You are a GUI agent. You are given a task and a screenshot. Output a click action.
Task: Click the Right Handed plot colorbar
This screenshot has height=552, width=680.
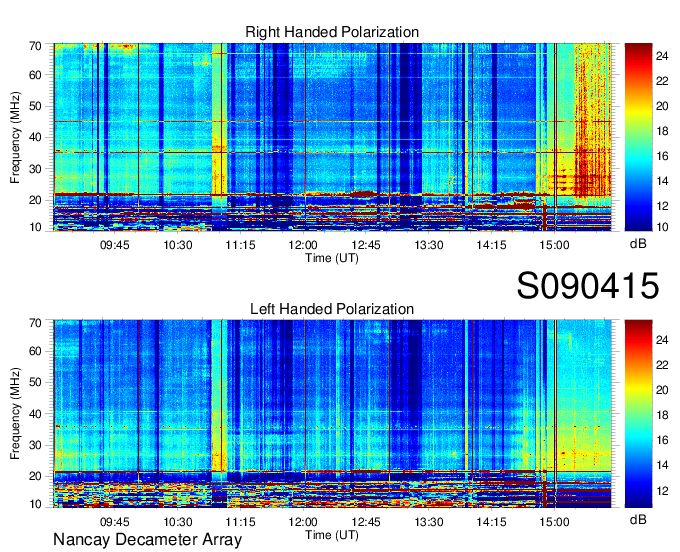click(638, 137)
